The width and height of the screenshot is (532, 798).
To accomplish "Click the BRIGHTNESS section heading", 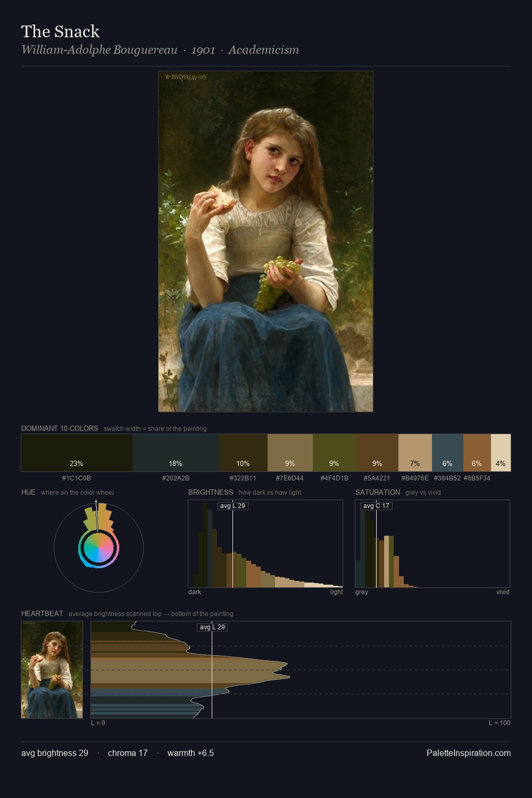I will [x=211, y=492].
